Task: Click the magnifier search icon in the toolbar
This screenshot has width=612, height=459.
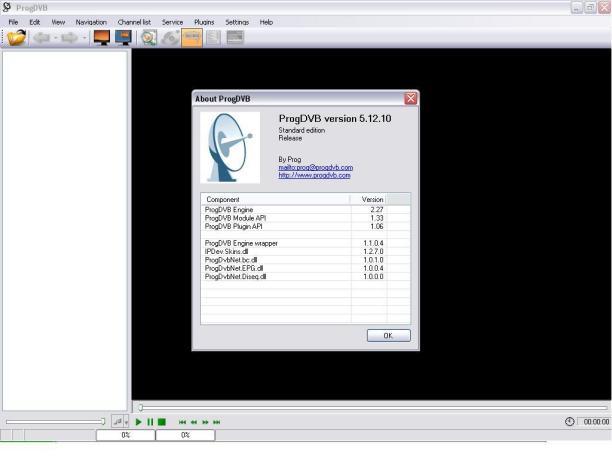Action: click(149, 38)
